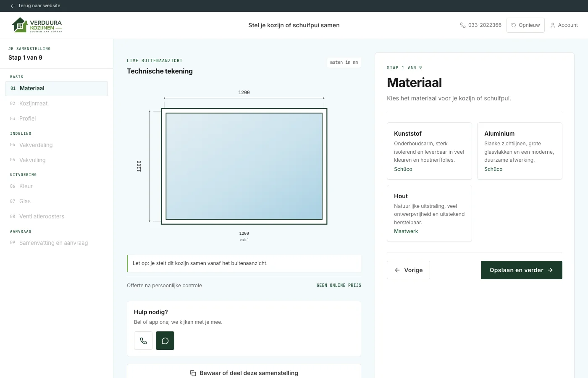Click the Vorige button

408,270
